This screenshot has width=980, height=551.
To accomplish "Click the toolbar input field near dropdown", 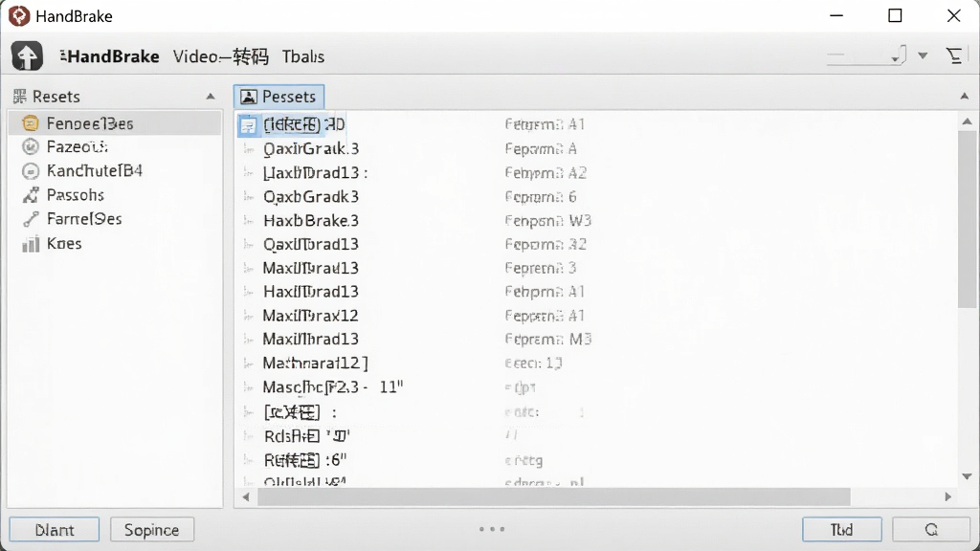I will 865,55.
